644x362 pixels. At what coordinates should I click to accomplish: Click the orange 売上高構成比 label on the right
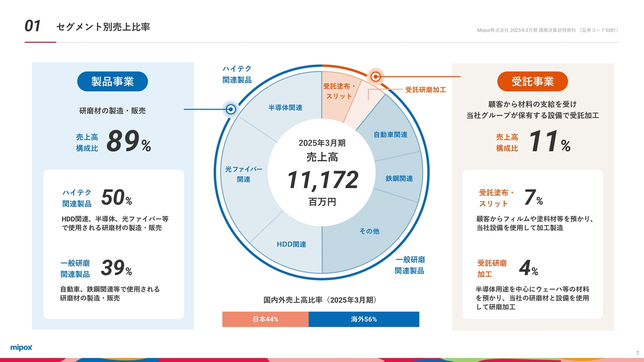pos(507,143)
